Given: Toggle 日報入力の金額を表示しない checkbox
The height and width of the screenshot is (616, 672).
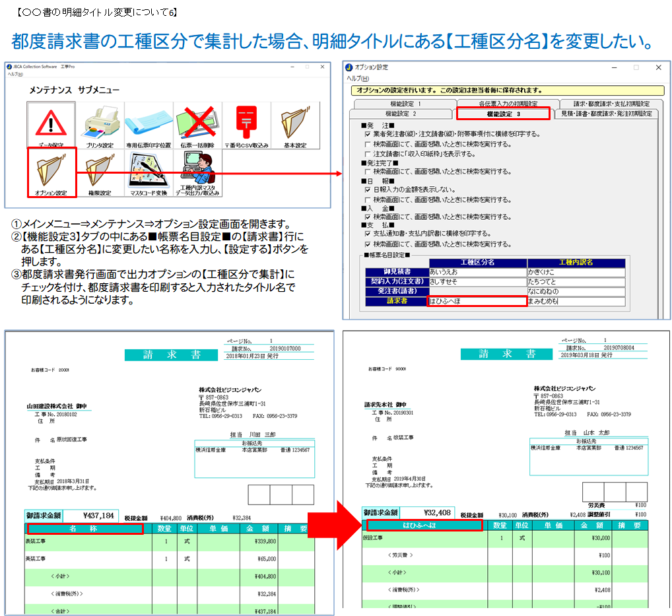Looking at the screenshot, I should pos(368,189).
